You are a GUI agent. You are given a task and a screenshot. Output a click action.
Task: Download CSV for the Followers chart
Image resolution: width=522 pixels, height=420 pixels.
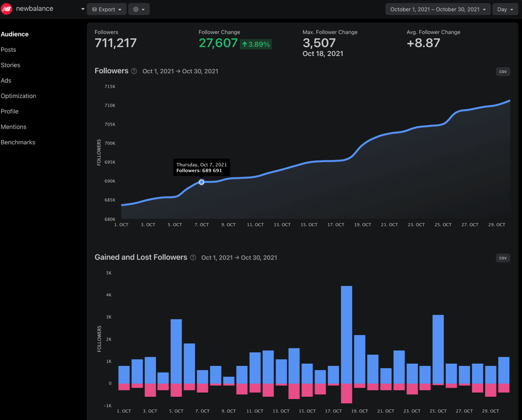pos(503,71)
